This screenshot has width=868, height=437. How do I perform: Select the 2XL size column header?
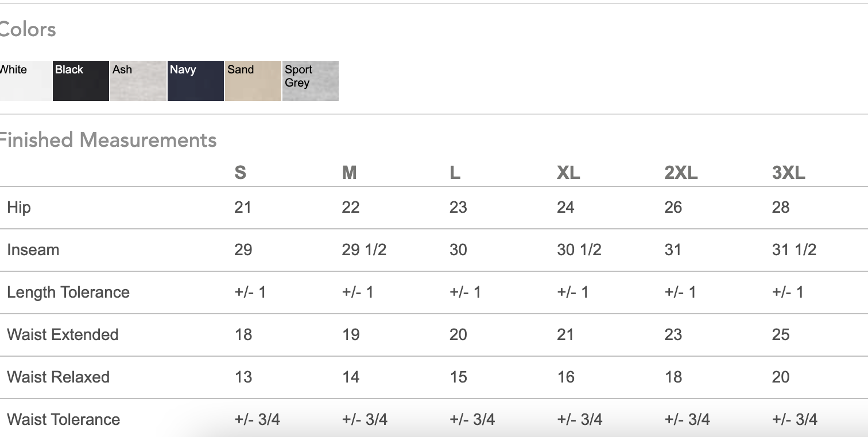[x=681, y=173]
